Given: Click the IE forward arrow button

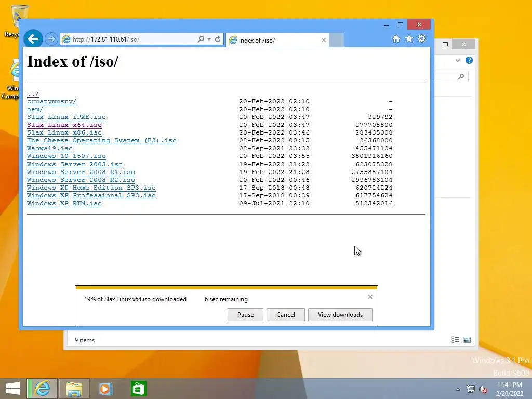Looking at the screenshot, I should tap(51, 39).
